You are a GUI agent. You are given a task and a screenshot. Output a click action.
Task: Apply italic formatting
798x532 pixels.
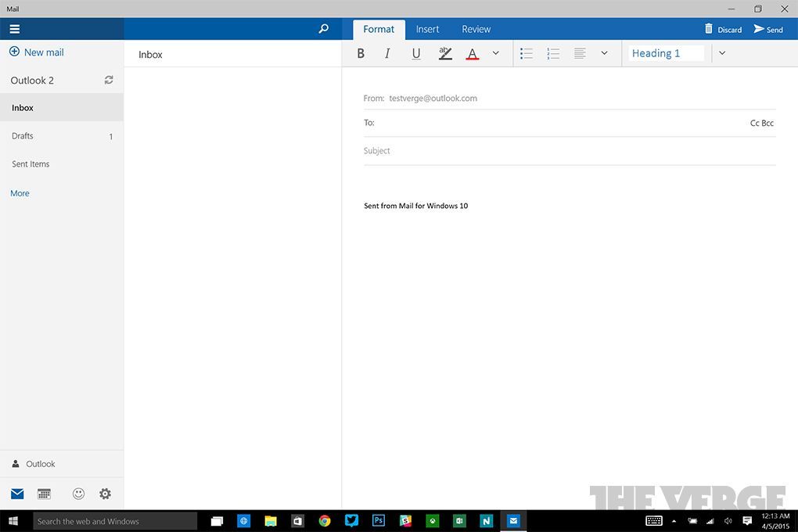[x=387, y=52]
